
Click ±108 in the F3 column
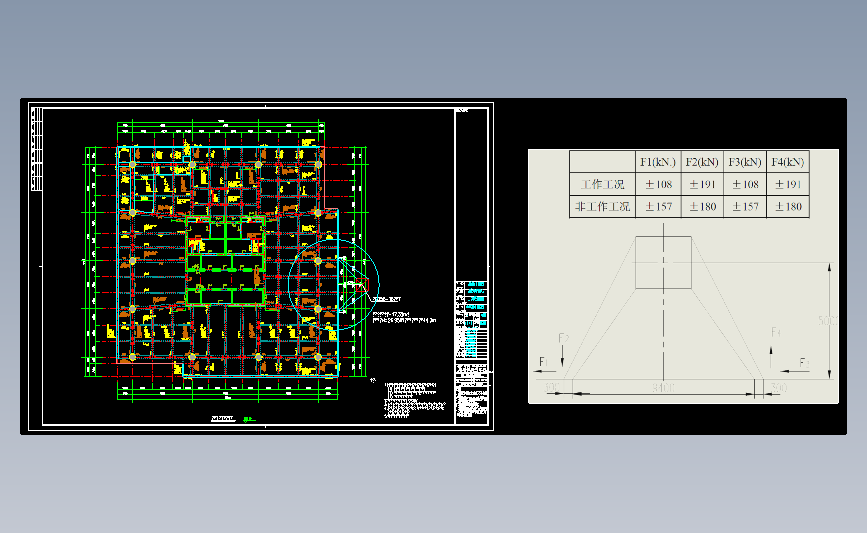tap(745, 184)
